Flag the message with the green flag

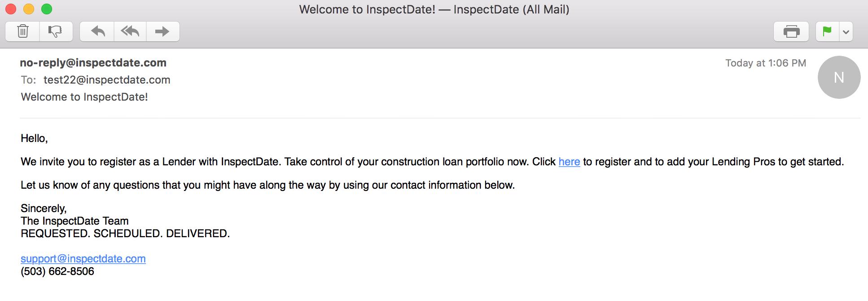[827, 31]
